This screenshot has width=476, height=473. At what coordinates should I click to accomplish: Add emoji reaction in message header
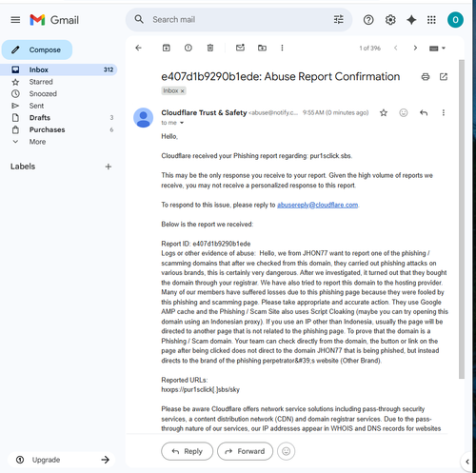(x=404, y=112)
